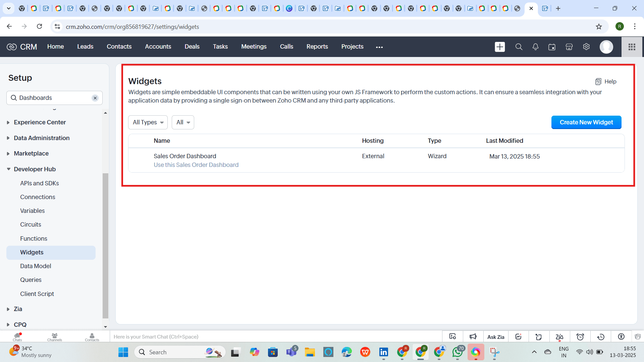
Task: Open the Setup gear icon
Action: tap(586, 47)
